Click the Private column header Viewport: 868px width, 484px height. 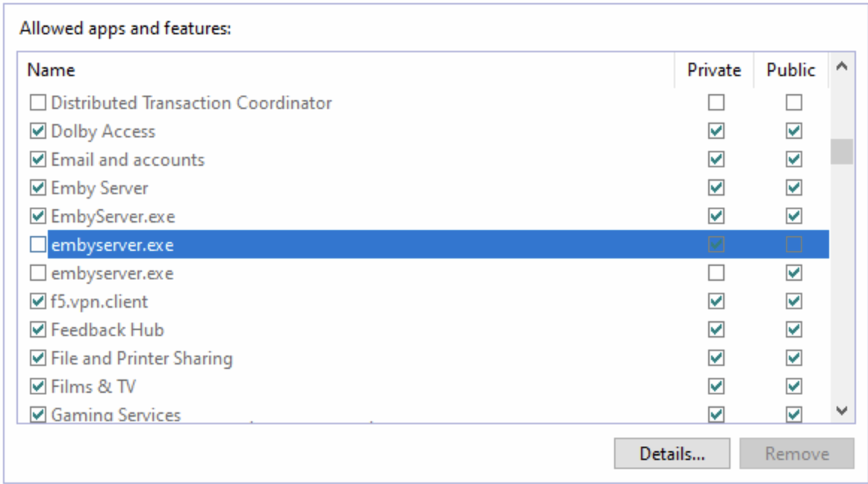pos(714,70)
